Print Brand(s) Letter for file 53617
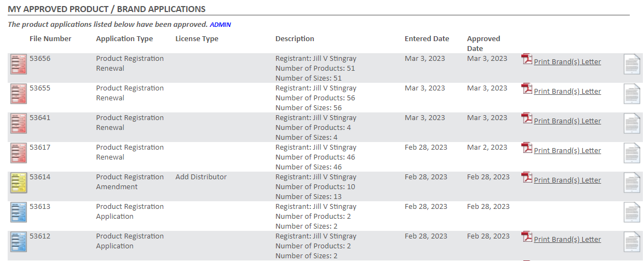The width and height of the screenshot is (644, 261). pyautogui.click(x=567, y=150)
